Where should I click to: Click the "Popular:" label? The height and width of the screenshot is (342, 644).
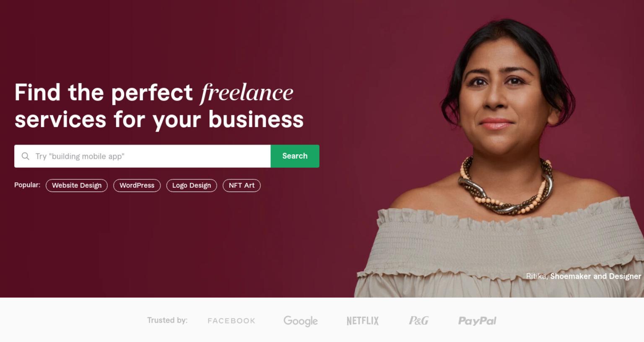coord(27,185)
